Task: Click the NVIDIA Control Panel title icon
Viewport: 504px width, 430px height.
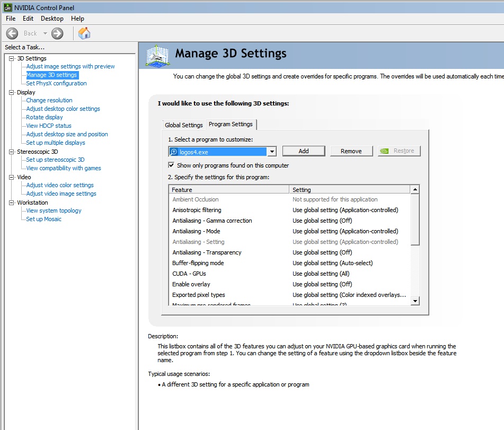Action: click(8, 7)
